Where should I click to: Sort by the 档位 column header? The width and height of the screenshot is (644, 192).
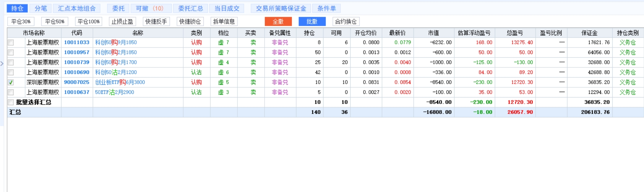224,33
